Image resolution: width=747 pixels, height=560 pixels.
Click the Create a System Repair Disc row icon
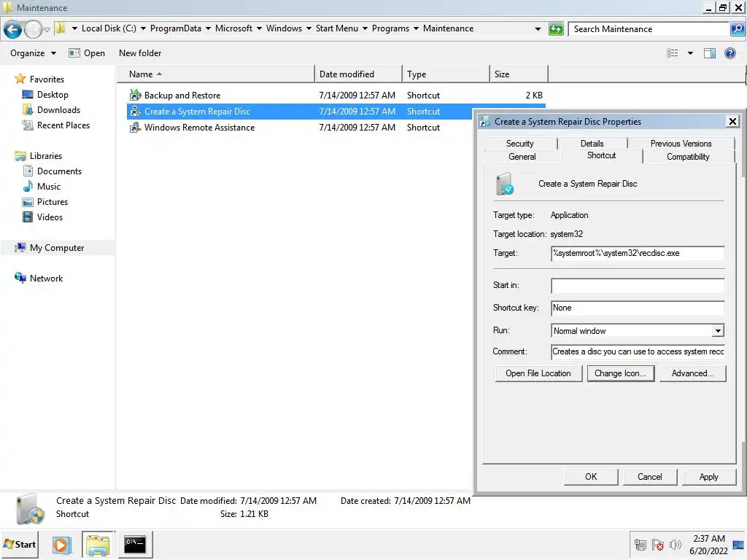[135, 111]
